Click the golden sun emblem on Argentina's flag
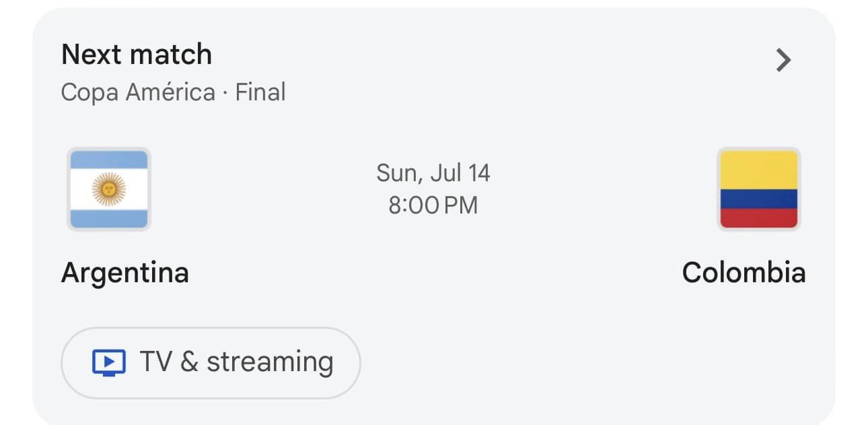 [109, 189]
